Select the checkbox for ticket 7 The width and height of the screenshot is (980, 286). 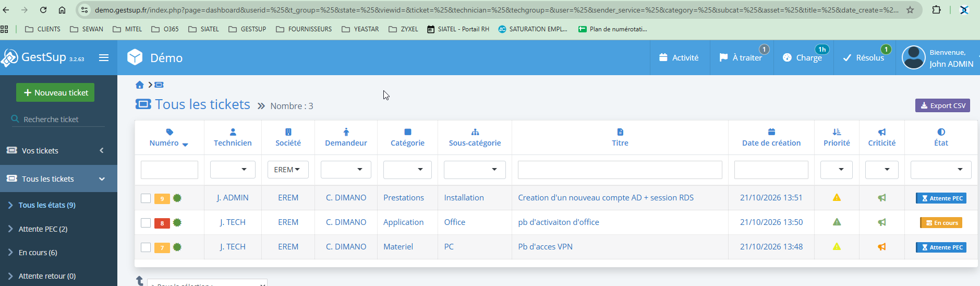[146, 247]
